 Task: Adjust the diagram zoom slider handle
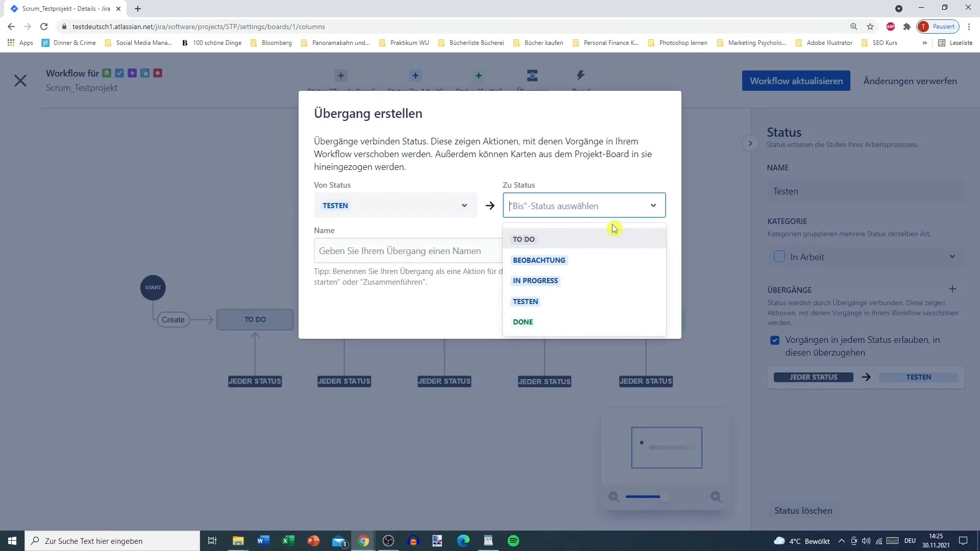pos(665,496)
